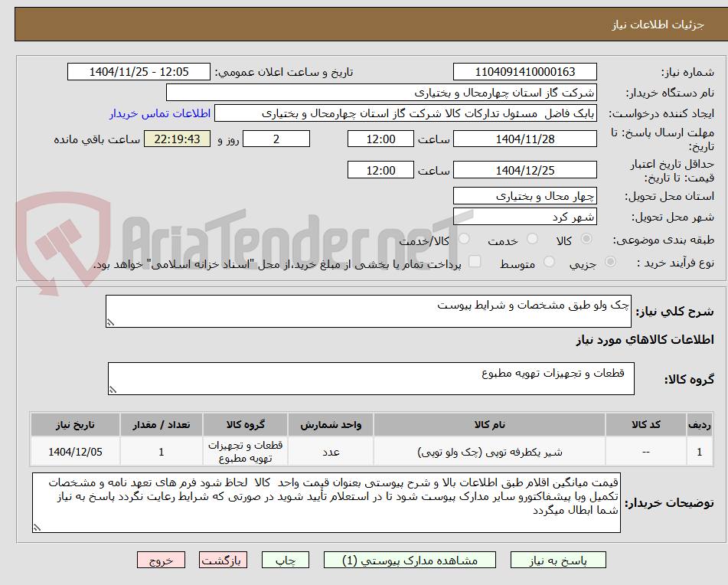Viewport: 728px width, 585px height.
Task: Click the جزئیات اطلاعات نیاز page title
Action: pos(658,25)
